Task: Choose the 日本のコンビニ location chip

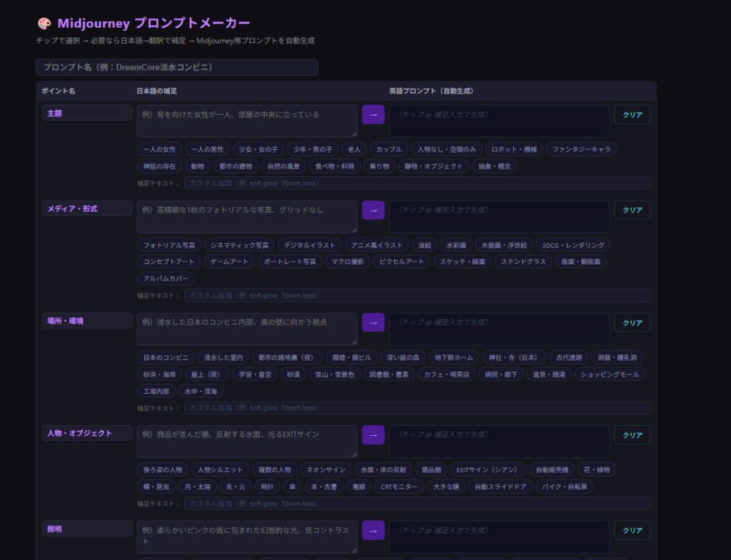Action: click(166, 357)
